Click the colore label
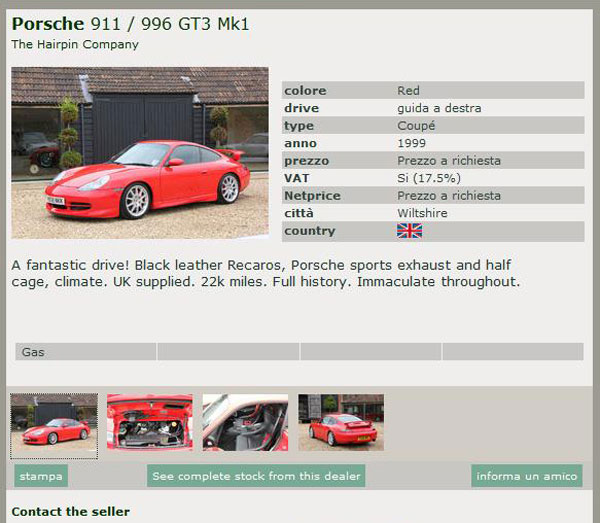 coord(305,91)
